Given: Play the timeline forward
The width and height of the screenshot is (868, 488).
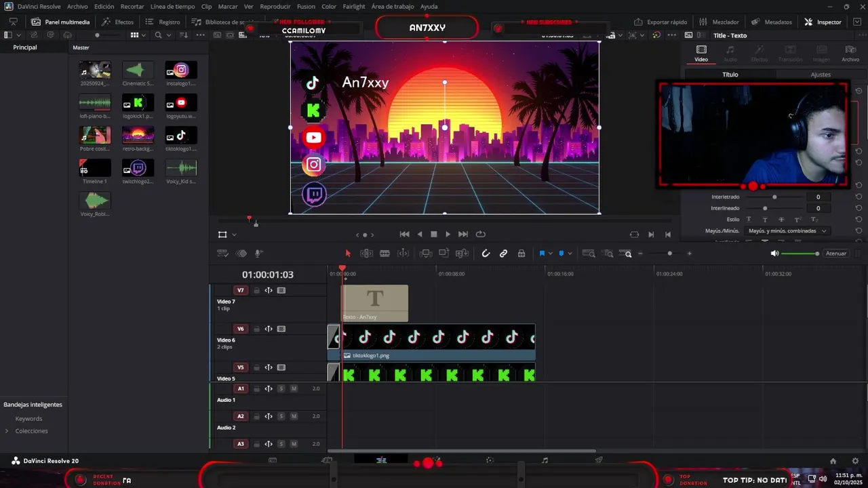Looking at the screenshot, I should [x=448, y=235].
